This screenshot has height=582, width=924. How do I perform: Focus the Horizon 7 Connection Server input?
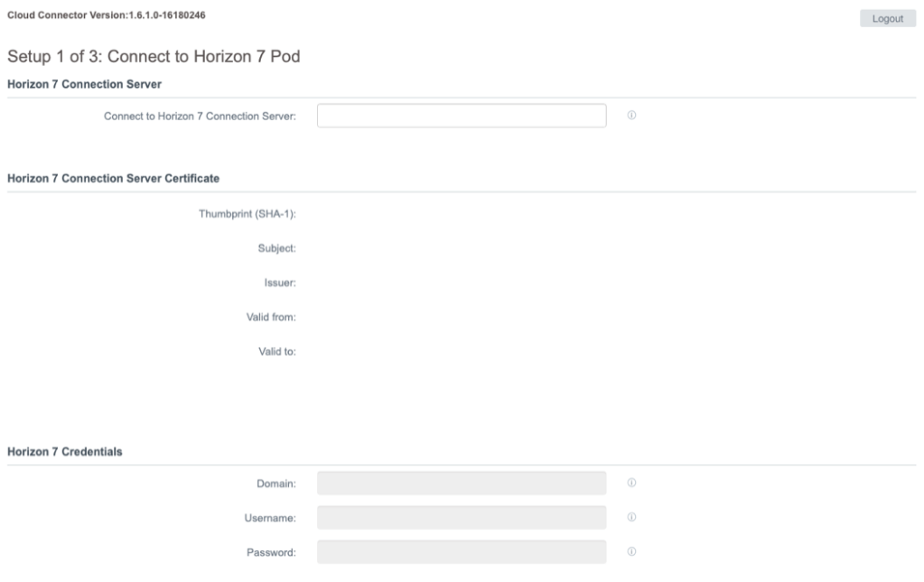pyautogui.click(x=461, y=116)
